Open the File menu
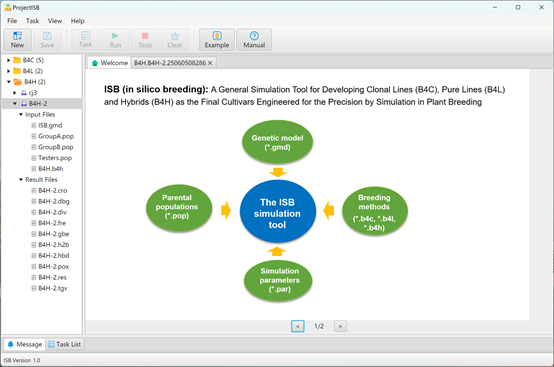The width and height of the screenshot is (554, 367). (12, 21)
